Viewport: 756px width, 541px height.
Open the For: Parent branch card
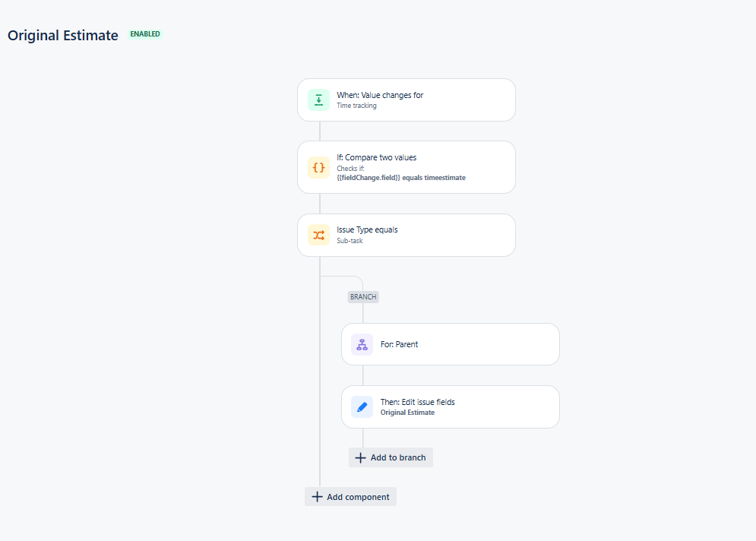coord(451,344)
